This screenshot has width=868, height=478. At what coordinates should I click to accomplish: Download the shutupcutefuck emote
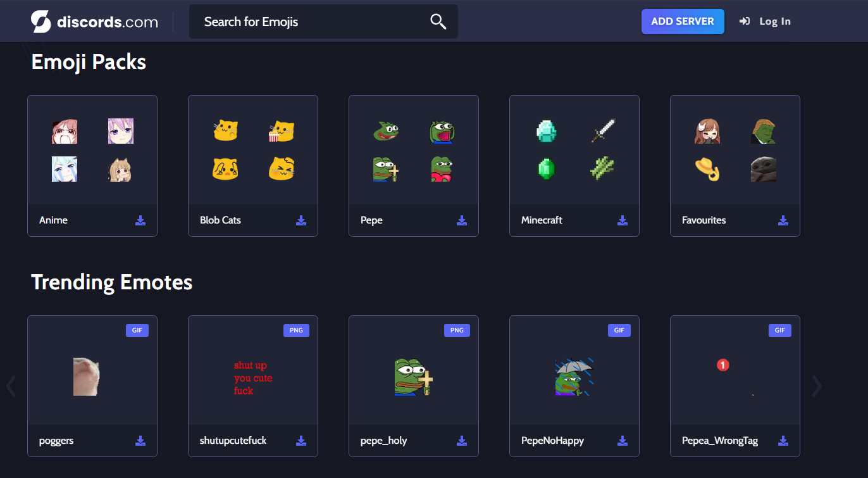(301, 441)
